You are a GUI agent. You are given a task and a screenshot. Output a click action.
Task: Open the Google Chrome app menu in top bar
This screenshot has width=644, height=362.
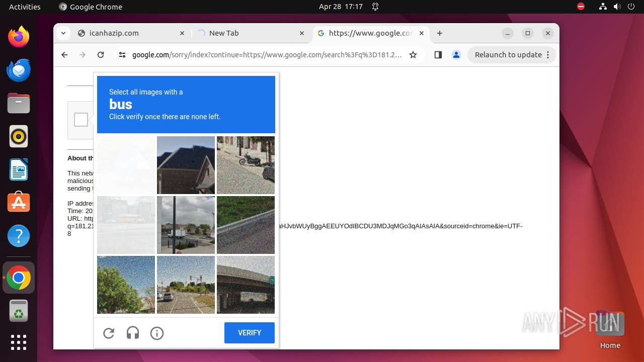pyautogui.click(x=91, y=7)
